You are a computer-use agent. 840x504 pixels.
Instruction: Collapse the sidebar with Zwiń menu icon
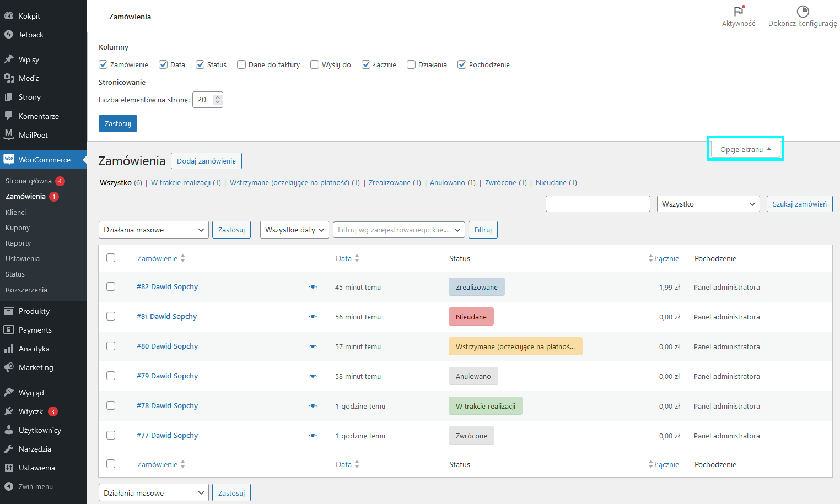tap(9, 486)
